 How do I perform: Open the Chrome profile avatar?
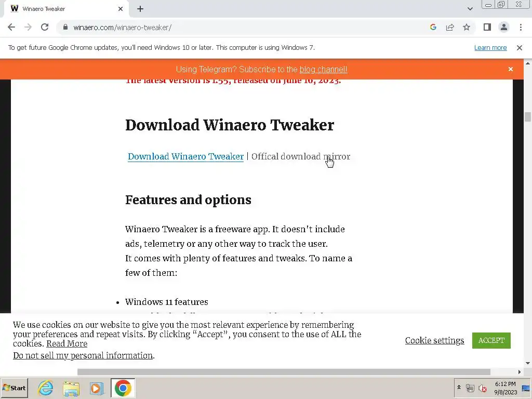(504, 27)
